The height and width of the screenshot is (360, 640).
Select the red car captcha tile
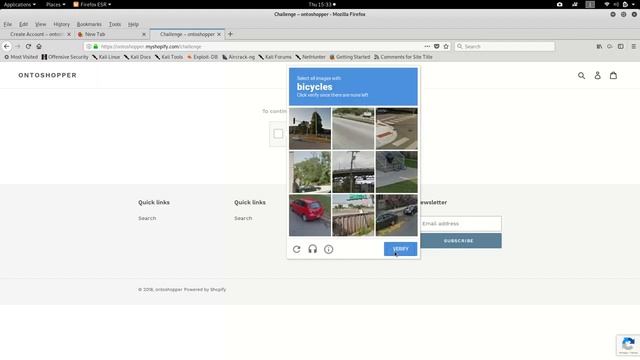point(310,215)
